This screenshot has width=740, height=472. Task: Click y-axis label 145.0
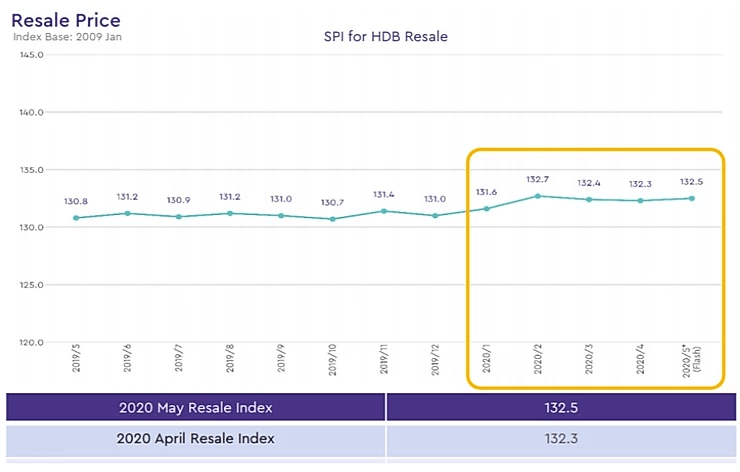click(x=31, y=55)
